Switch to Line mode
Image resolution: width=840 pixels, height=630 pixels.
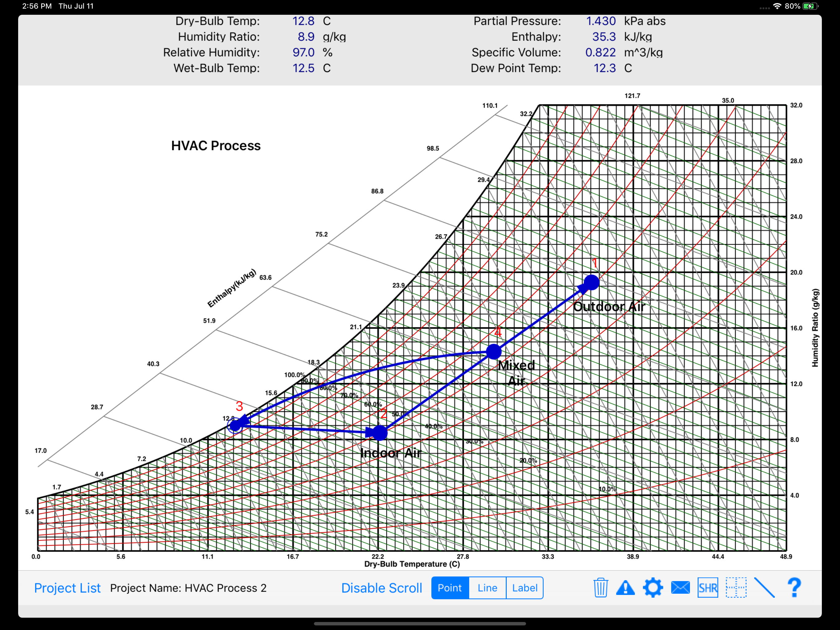coord(487,588)
